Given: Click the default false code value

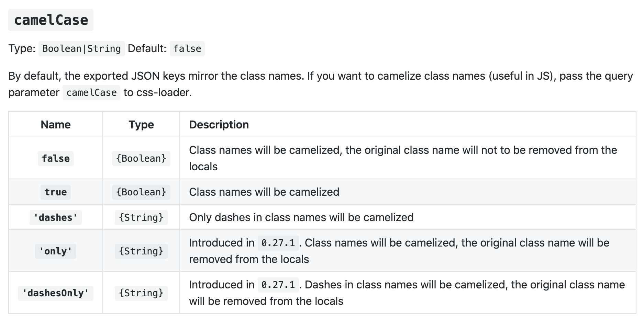Looking at the screenshot, I should pyautogui.click(x=187, y=49).
